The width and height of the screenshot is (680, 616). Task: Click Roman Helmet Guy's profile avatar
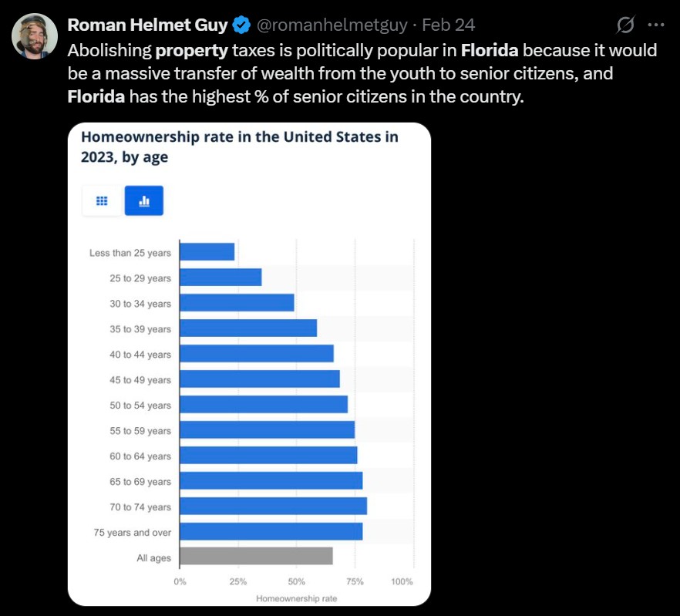click(35, 35)
